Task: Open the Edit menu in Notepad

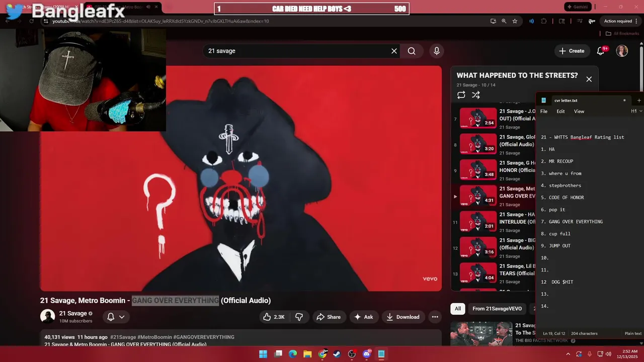Action: pyautogui.click(x=560, y=111)
